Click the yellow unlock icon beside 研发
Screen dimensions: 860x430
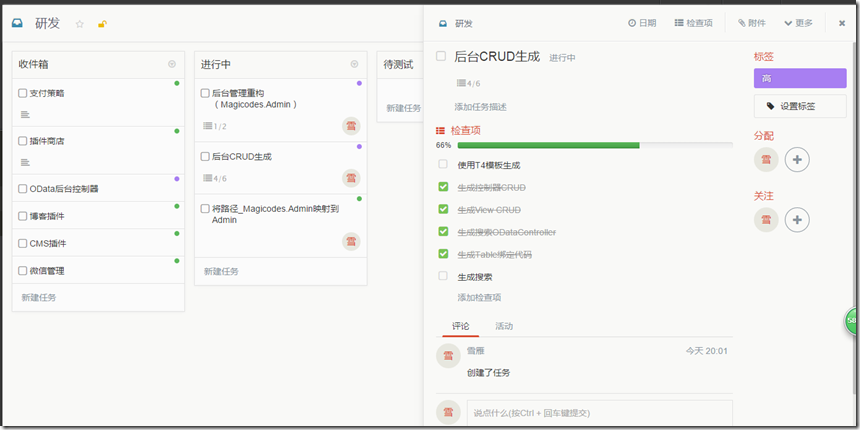[102, 24]
